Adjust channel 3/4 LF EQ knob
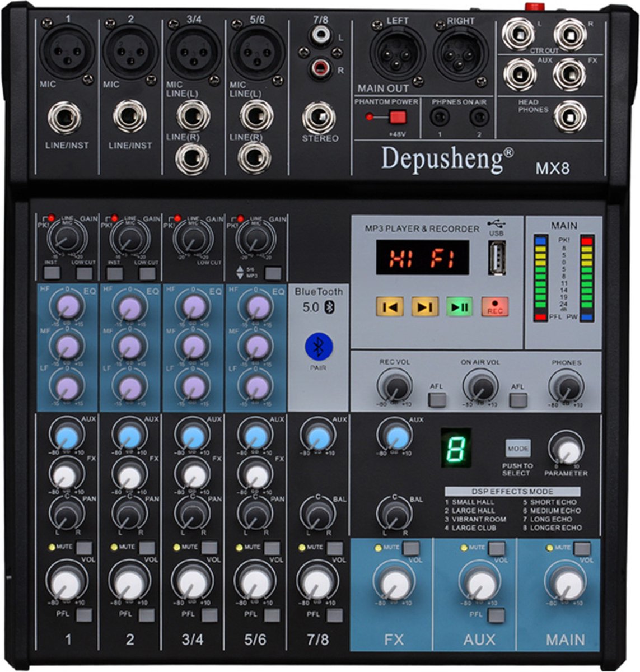The height and width of the screenshot is (672, 640). coord(194,386)
